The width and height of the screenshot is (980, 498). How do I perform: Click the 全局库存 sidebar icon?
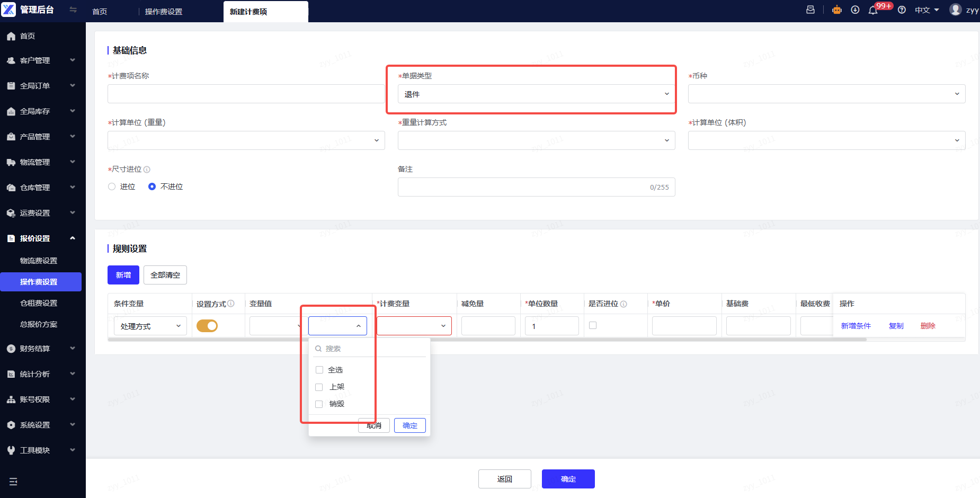tap(11, 111)
